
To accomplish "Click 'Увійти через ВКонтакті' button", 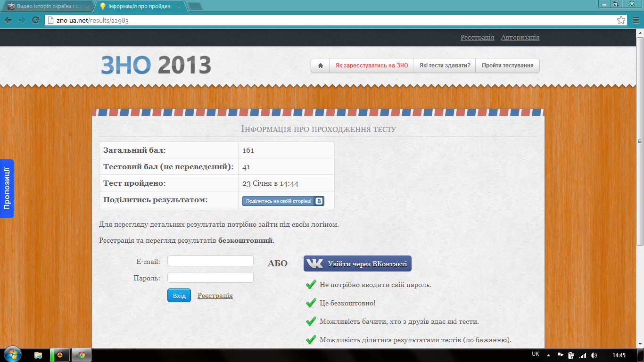I will [357, 263].
